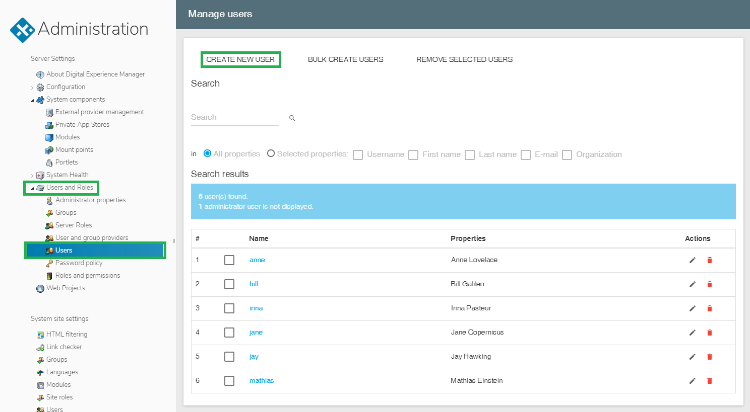The width and height of the screenshot is (750, 412).
Task: Click Bulk Create Users button
Action: pos(345,59)
